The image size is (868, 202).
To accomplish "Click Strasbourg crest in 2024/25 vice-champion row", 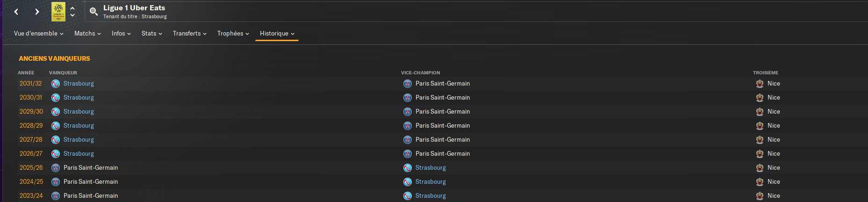I will tap(408, 182).
